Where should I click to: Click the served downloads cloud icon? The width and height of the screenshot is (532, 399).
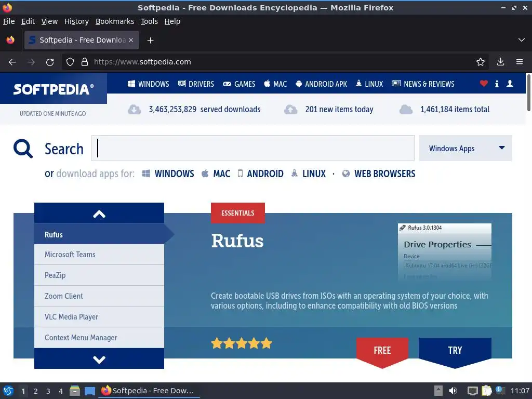pyautogui.click(x=135, y=110)
